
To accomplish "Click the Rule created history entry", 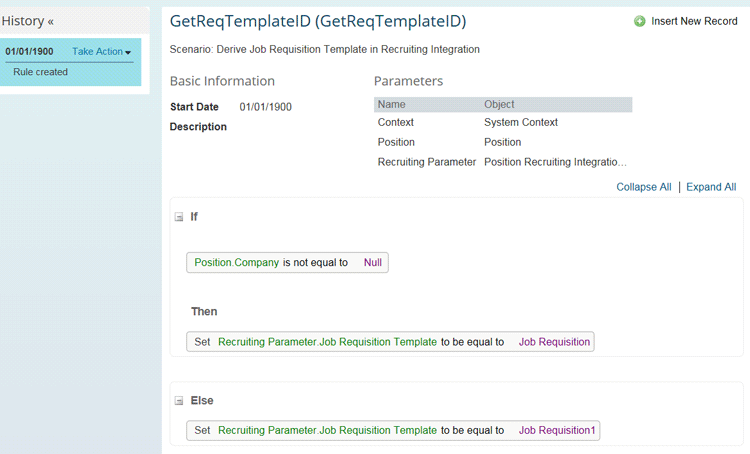I will (x=41, y=72).
